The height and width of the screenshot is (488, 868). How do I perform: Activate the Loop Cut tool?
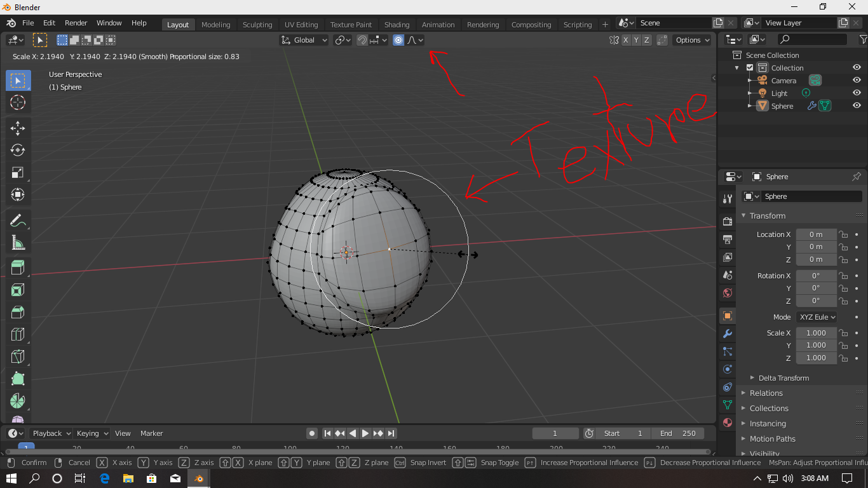coord(18,335)
